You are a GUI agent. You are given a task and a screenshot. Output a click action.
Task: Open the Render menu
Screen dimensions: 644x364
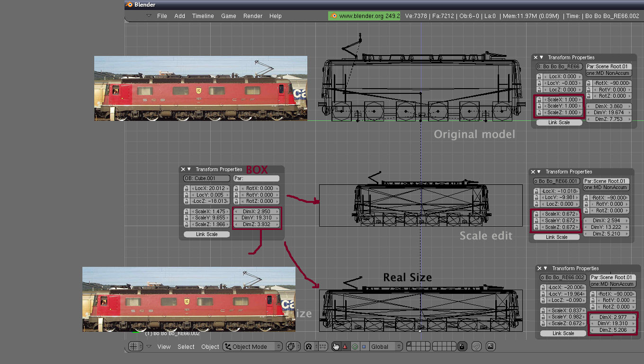click(253, 16)
